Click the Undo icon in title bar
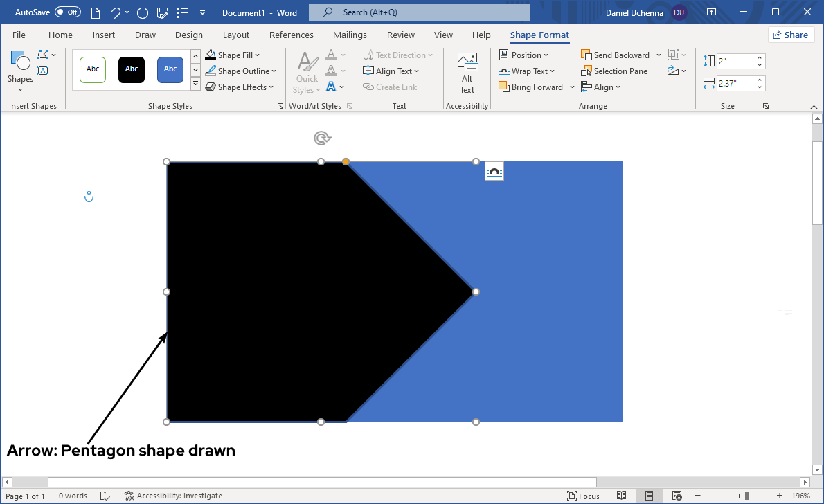The height and width of the screenshot is (504, 824). click(115, 12)
